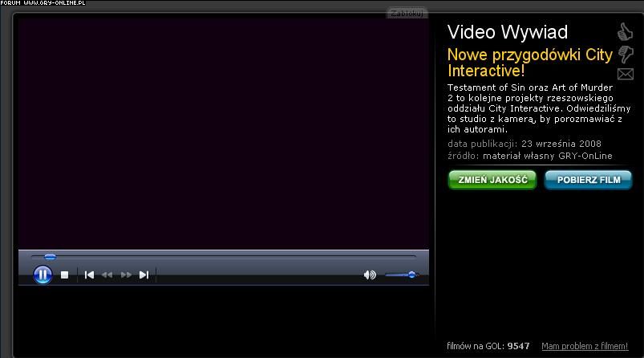This screenshot has height=358, width=644.
Task: Click the volume slider handle
Action: tap(411, 275)
